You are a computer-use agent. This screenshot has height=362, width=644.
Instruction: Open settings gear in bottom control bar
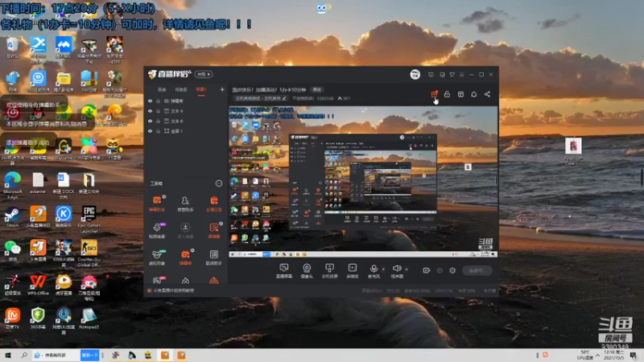(452, 270)
